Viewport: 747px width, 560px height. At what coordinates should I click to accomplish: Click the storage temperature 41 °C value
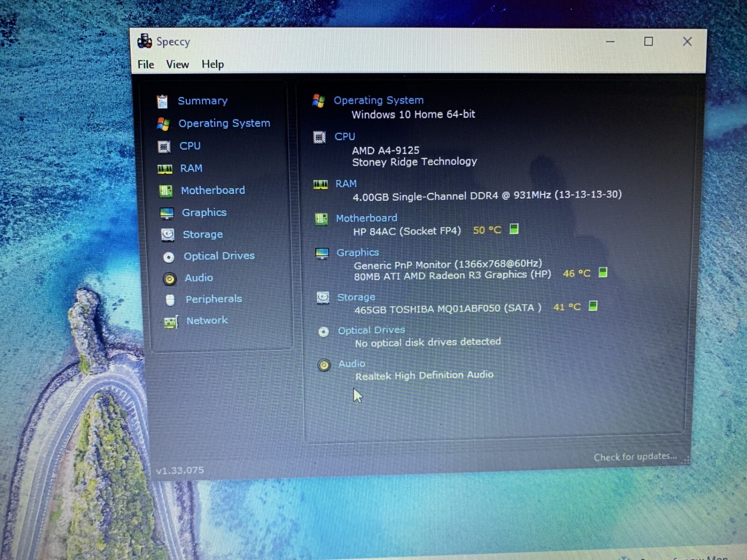(567, 307)
